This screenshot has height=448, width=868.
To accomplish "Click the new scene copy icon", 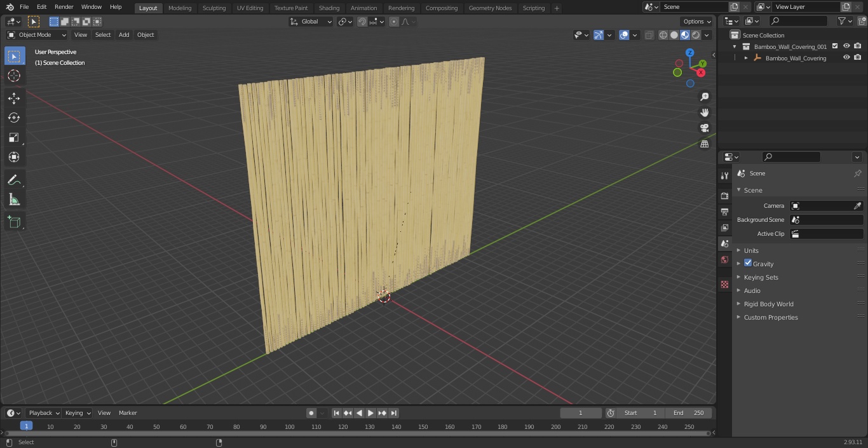I will tap(734, 7).
